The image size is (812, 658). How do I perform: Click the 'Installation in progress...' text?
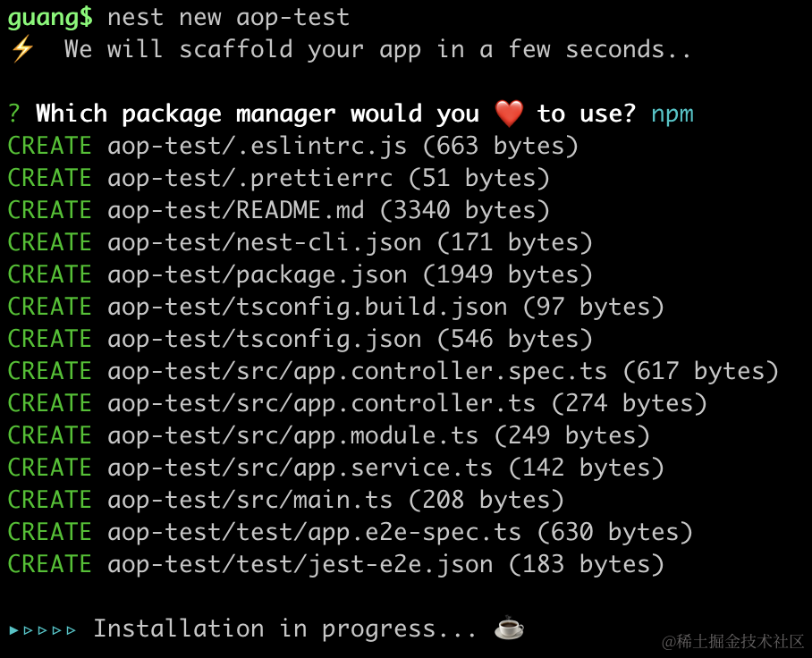pos(285,628)
